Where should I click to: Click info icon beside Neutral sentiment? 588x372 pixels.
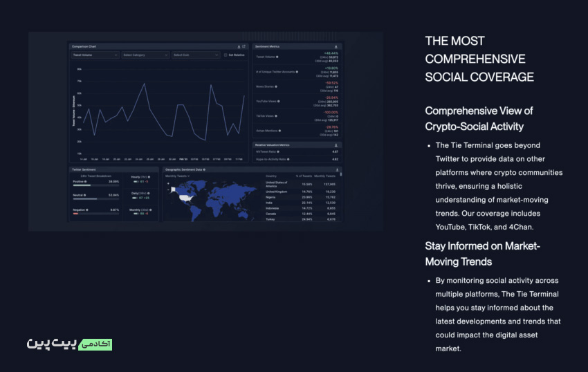click(85, 195)
